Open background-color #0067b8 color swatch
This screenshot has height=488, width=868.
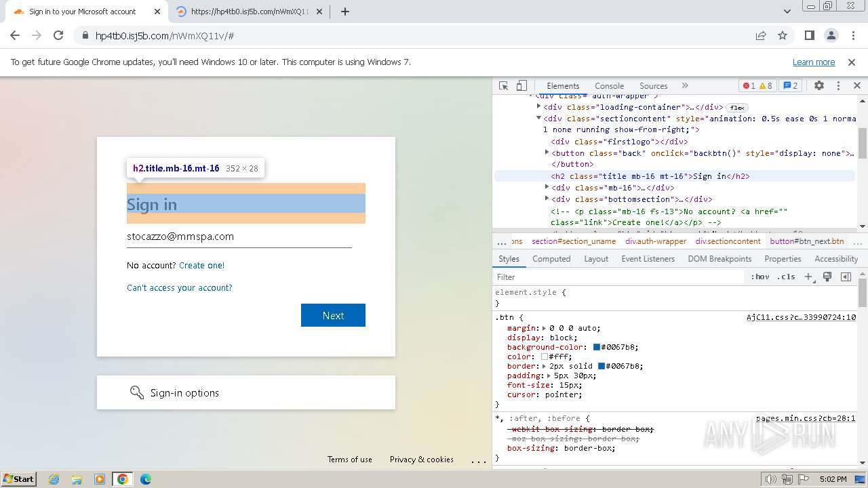[597, 347]
